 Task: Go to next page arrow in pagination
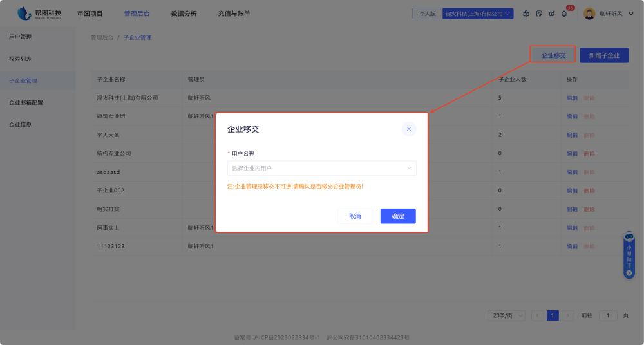(x=568, y=315)
